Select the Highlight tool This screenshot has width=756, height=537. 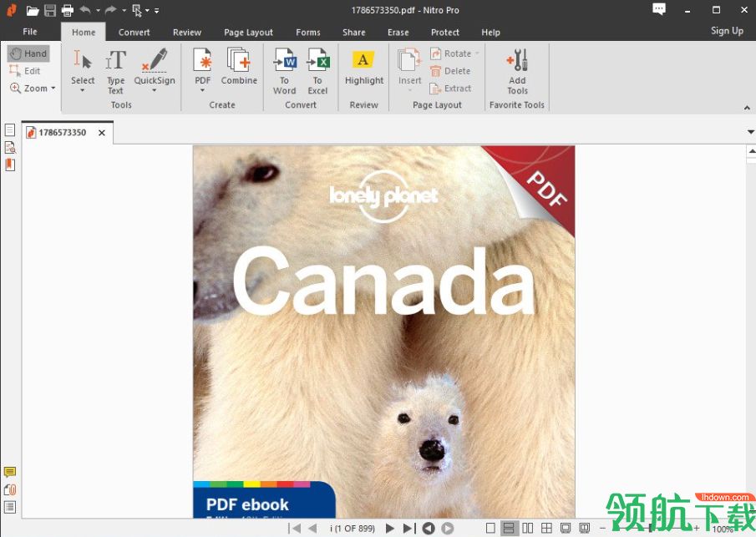[364, 67]
